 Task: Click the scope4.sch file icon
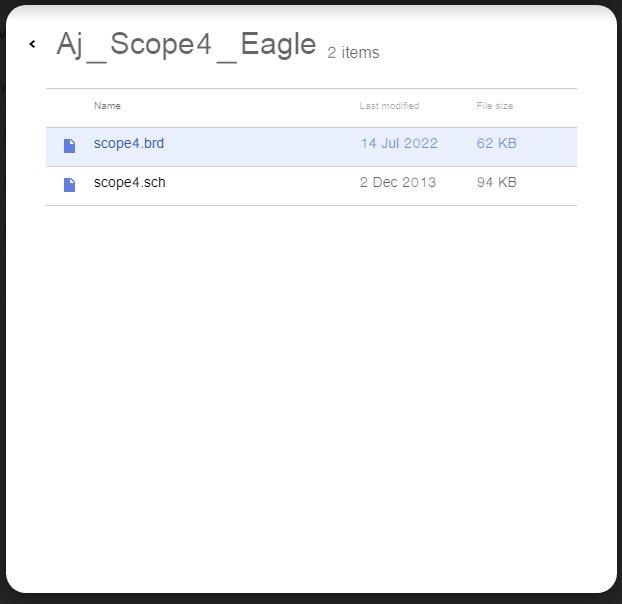pos(69,185)
